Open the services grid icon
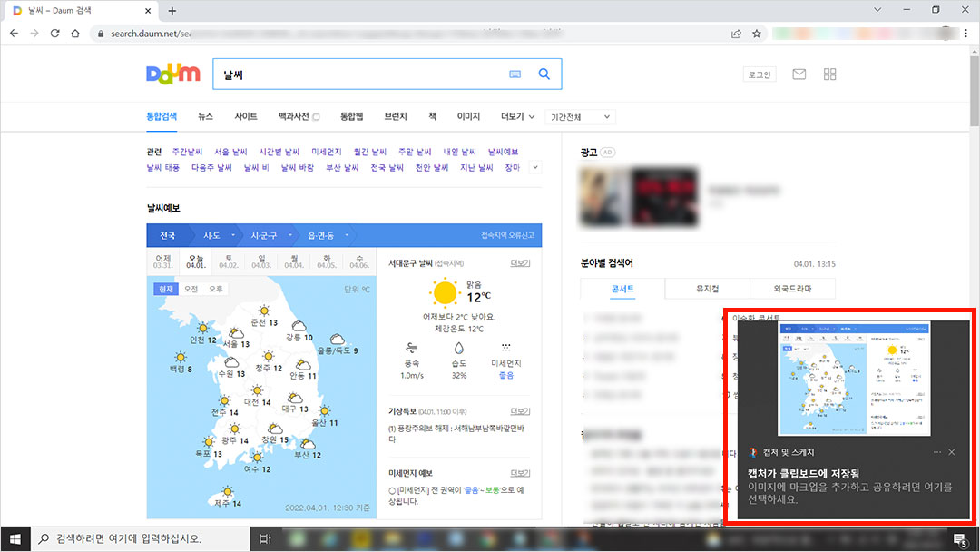The image size is (980, 552). [x=830, y=74]
